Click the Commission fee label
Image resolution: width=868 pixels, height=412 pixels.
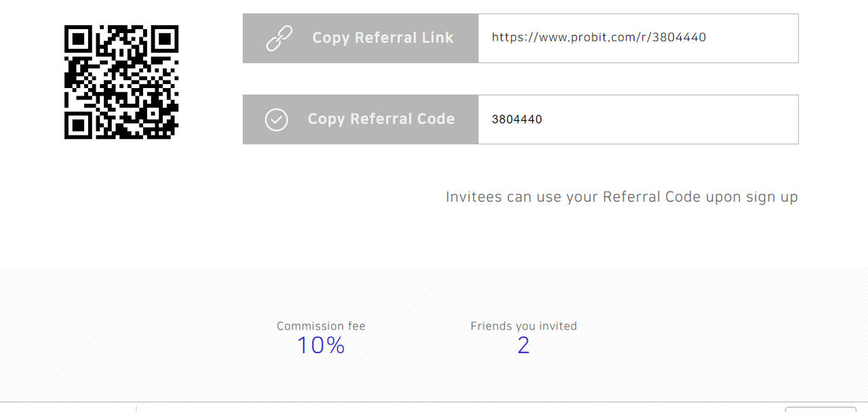coord(321,326)
